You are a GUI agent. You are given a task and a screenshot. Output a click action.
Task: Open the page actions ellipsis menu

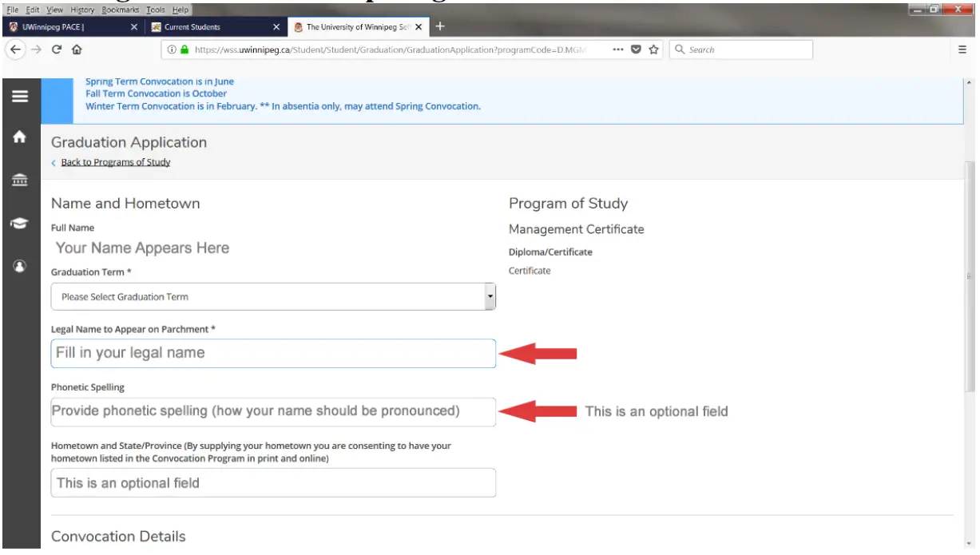[617, 50]
